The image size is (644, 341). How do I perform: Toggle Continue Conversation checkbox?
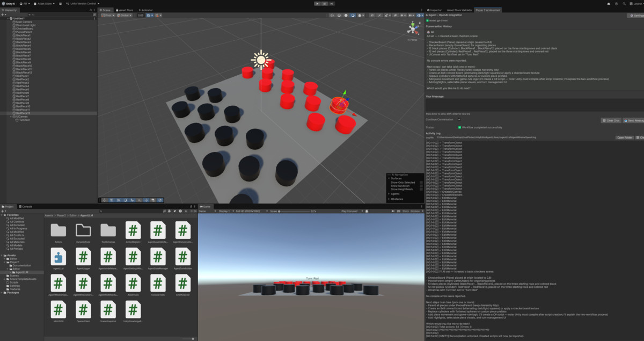click(x=459, y=119)
